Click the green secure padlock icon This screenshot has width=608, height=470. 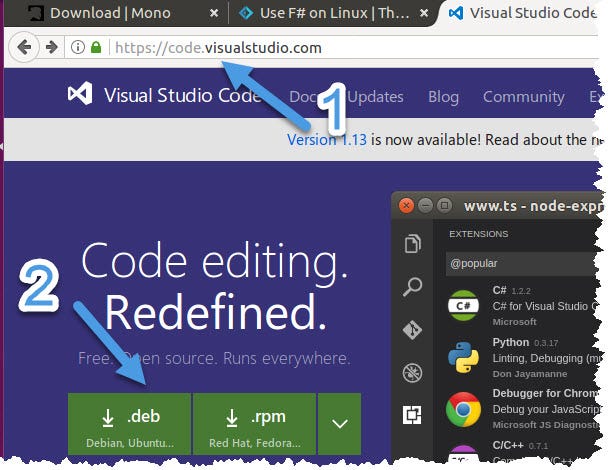(x=96, y=47)
